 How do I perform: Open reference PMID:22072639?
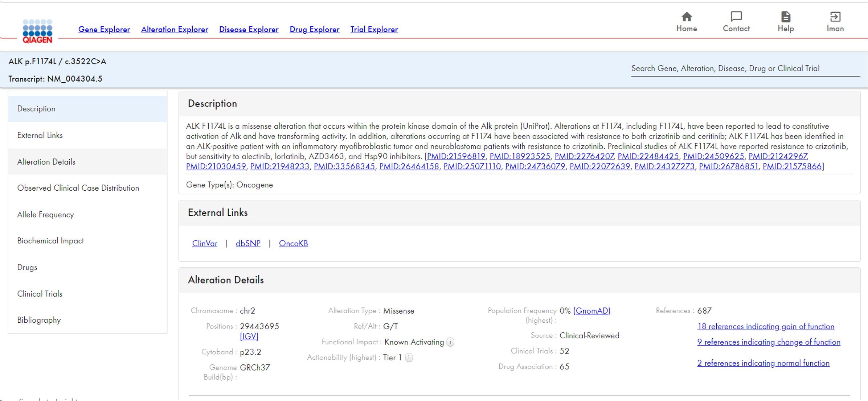600,166
